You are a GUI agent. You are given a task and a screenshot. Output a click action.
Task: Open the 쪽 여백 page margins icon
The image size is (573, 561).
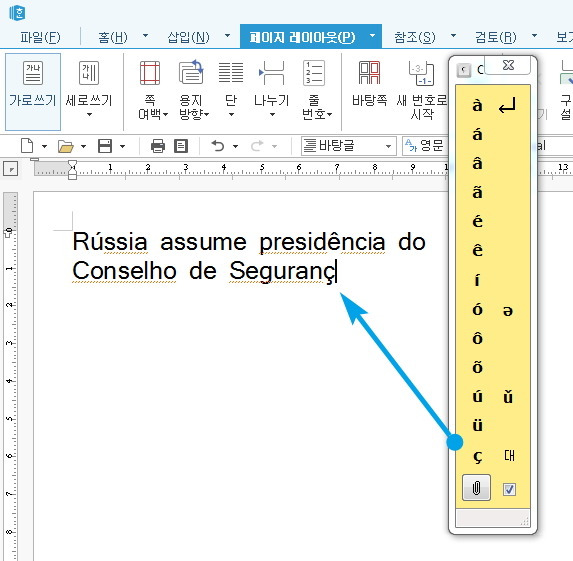click(150, 73)
